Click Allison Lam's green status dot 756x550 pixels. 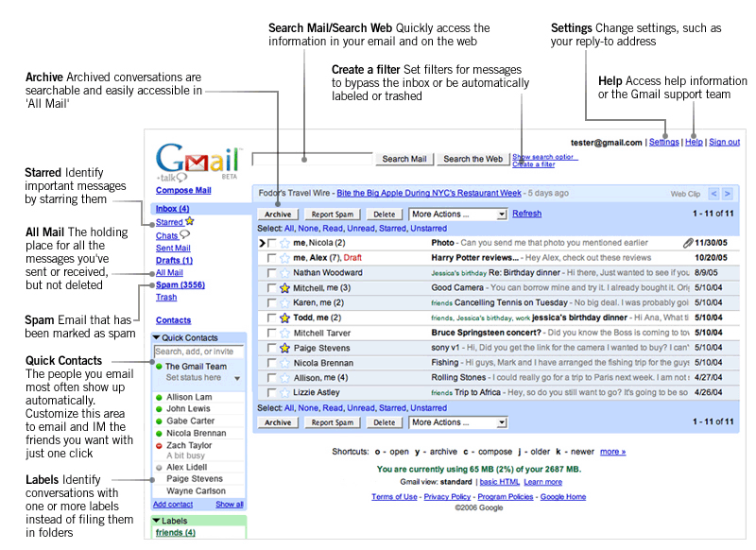pos(159,397)
